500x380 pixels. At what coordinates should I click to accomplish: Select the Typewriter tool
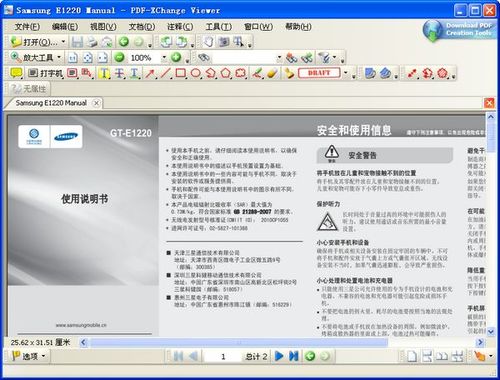pos(45,73)
